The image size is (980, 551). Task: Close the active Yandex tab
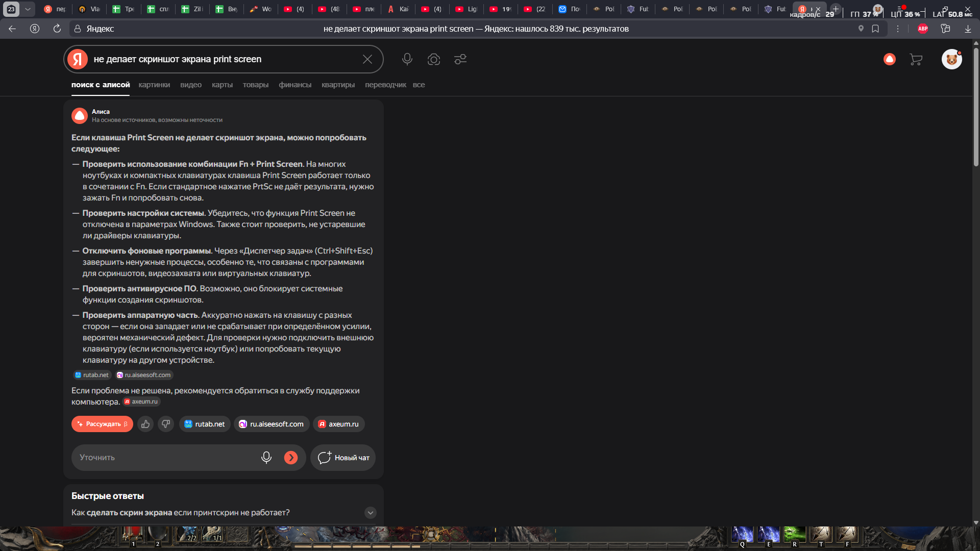818,9
